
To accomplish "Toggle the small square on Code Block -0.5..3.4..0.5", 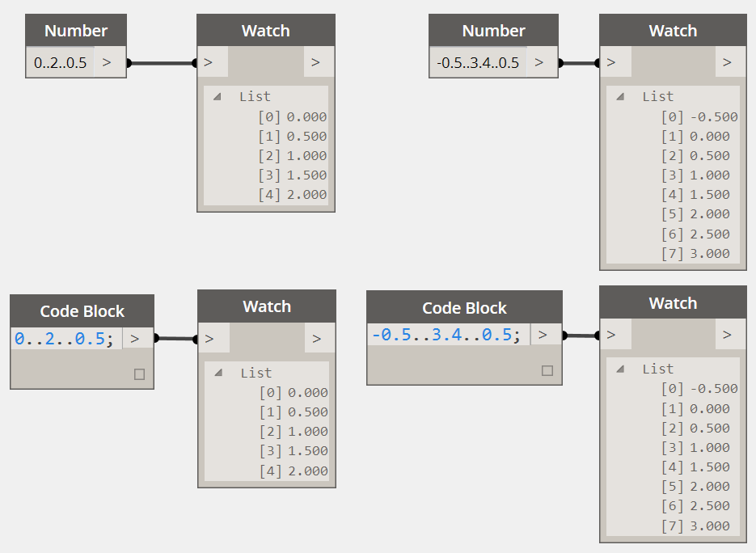I will tap(547, 370).
